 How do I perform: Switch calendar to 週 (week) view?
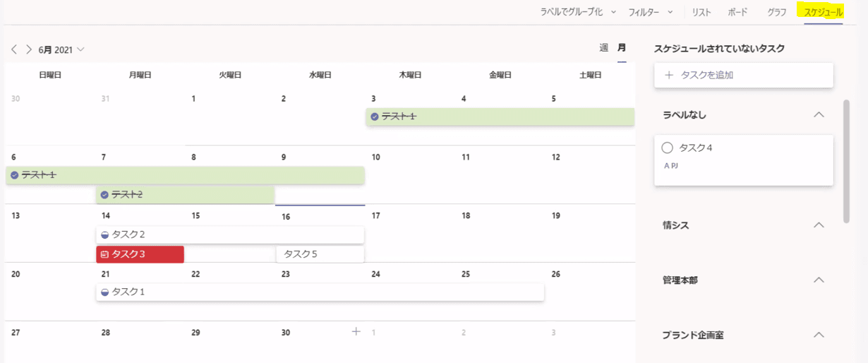603,48
